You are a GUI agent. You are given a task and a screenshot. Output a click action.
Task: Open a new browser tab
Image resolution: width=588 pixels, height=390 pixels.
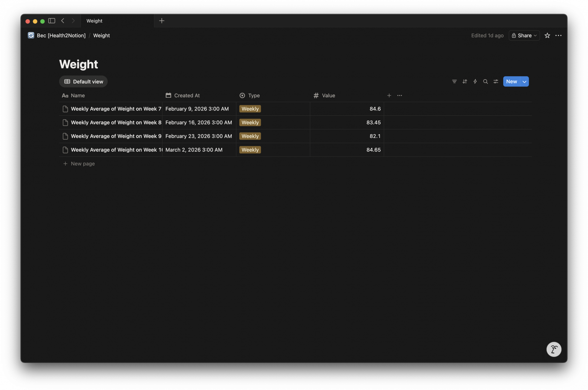(162, 21)
